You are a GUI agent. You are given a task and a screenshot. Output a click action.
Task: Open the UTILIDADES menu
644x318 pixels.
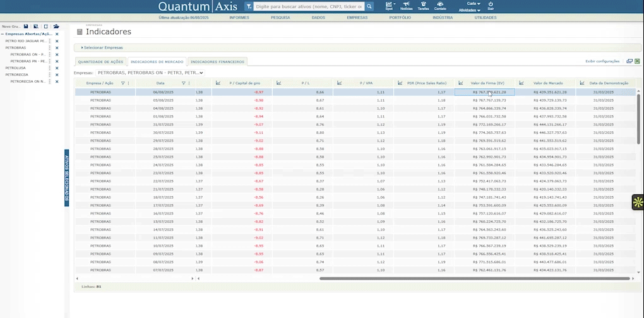(x=486, y=18)
